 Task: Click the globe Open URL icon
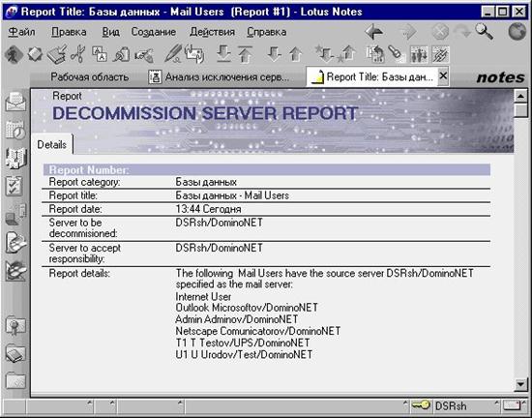click(x=517, y=32)
